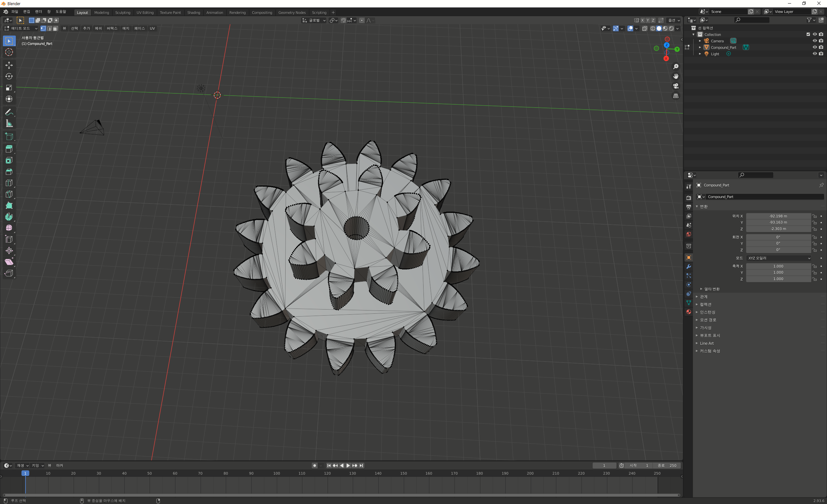Choose the Extrude Region tool
Screen dimensions: 827x504
coord(9,149)
